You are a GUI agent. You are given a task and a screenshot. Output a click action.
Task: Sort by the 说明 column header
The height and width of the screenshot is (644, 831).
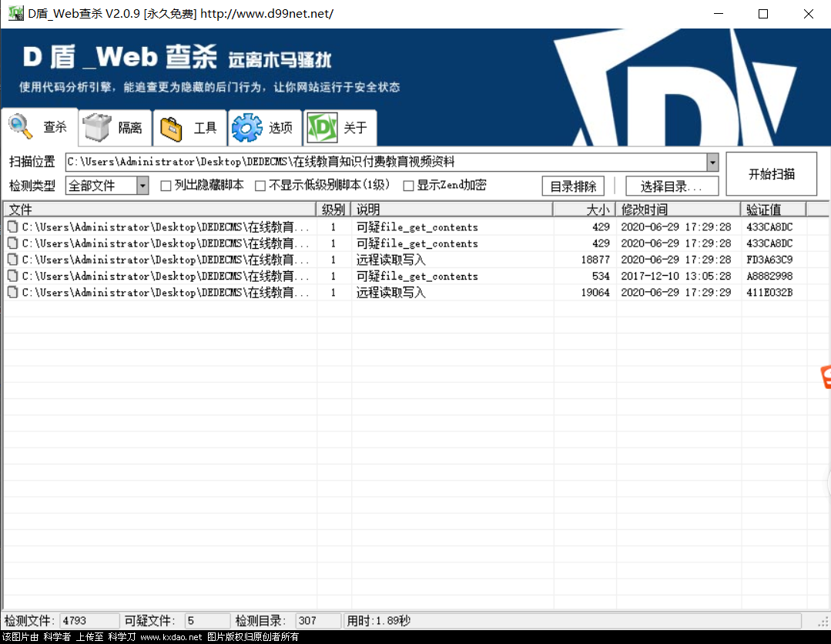pos(452,210)
